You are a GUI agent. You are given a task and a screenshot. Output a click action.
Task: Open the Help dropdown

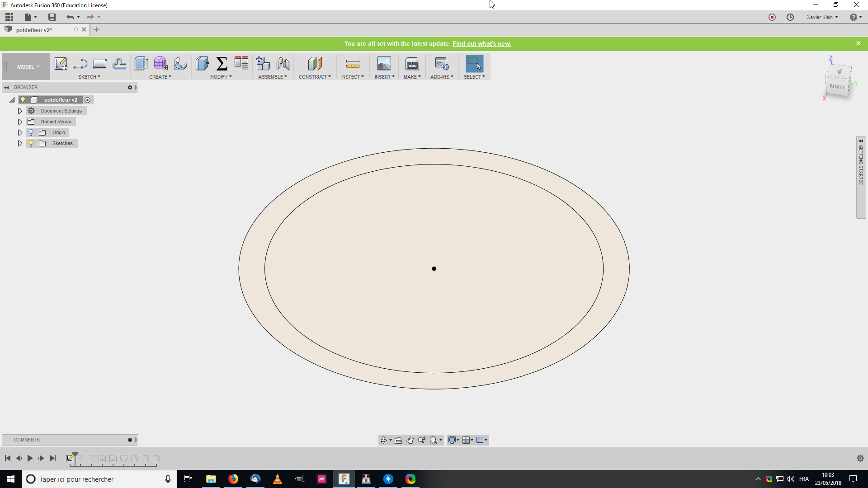coord(855,17)
